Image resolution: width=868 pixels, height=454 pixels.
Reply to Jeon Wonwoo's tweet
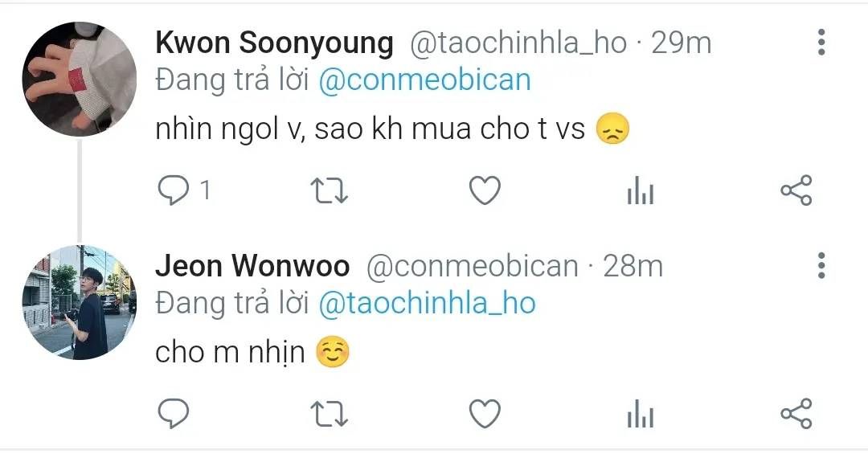pos(173,413)
